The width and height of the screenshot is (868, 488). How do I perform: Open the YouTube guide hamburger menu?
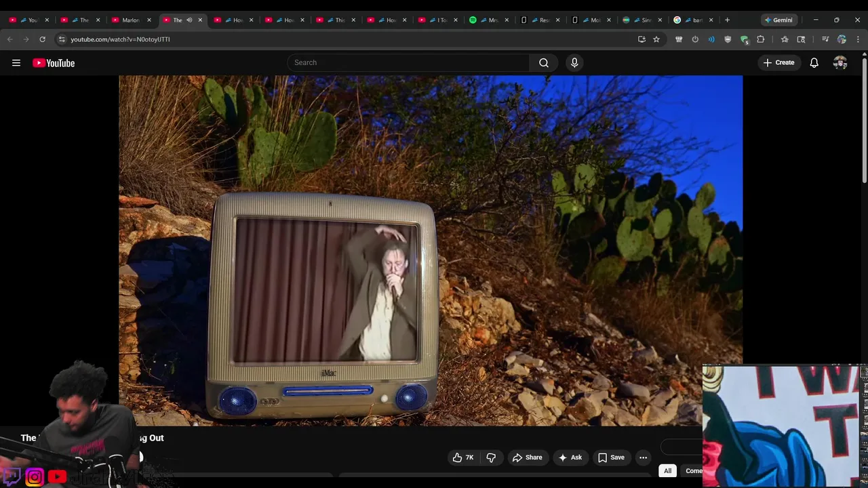tap(16, 63)
